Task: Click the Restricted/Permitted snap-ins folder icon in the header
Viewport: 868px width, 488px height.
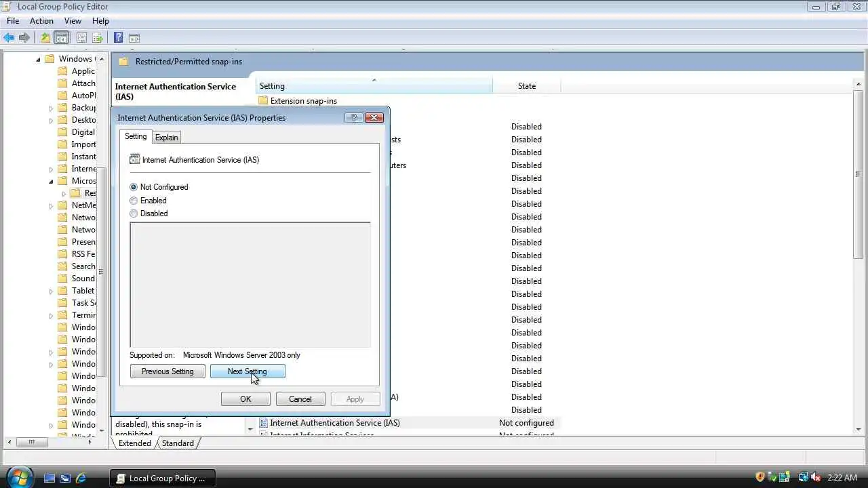Action: 123,61
